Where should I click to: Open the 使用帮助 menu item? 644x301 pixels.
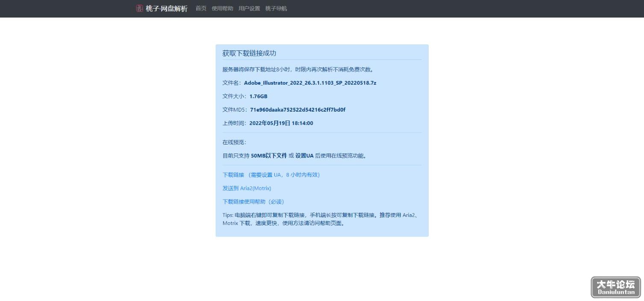pyautogui.click(x=222, y=9)
